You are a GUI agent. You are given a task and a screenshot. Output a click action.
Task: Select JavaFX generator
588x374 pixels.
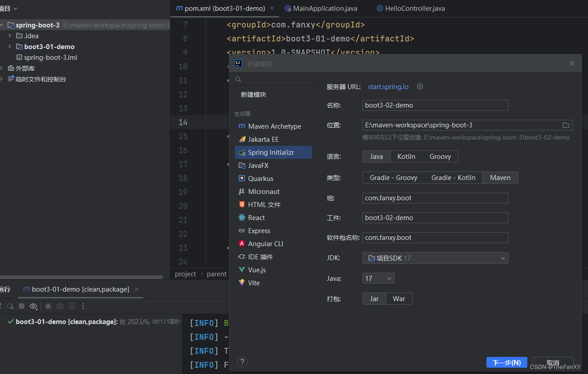(273, 166)
